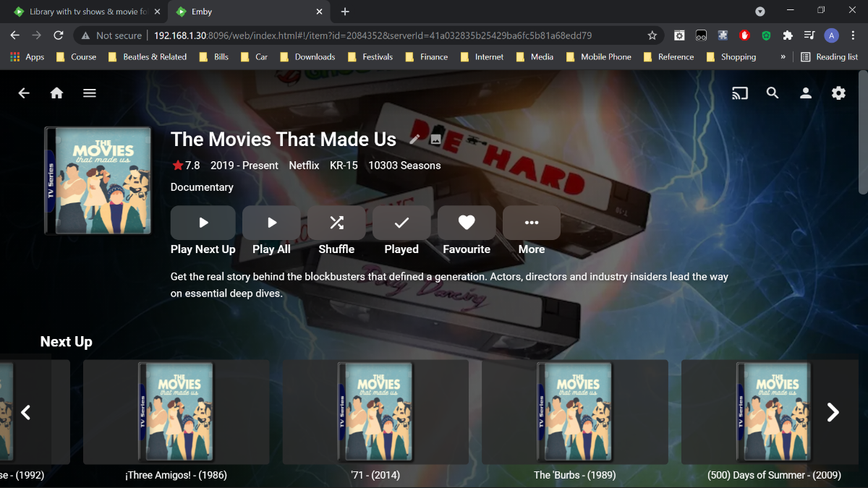Open the Chrome profile avatar A
The image size is (868, 488).
tap(832, 35)
